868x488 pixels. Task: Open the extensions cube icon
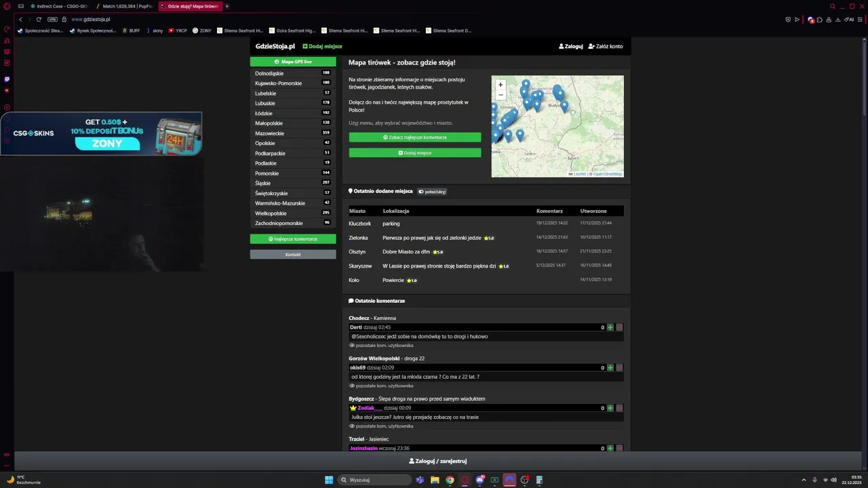[x=820, y=20]
